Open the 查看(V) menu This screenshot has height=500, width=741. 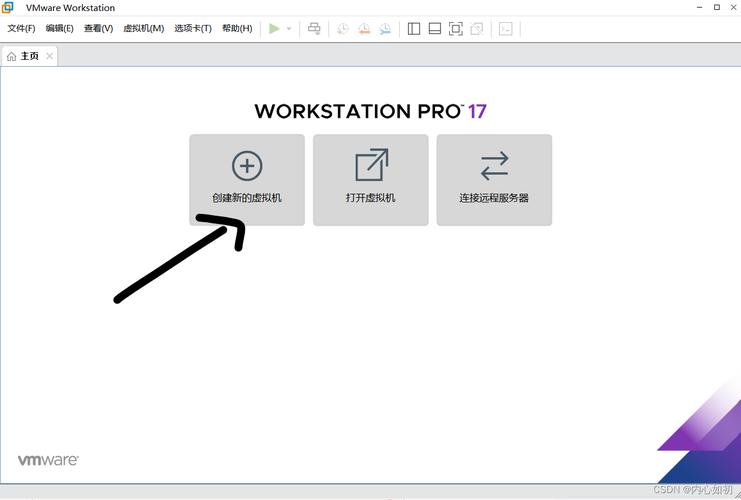(x=98, y=28)
